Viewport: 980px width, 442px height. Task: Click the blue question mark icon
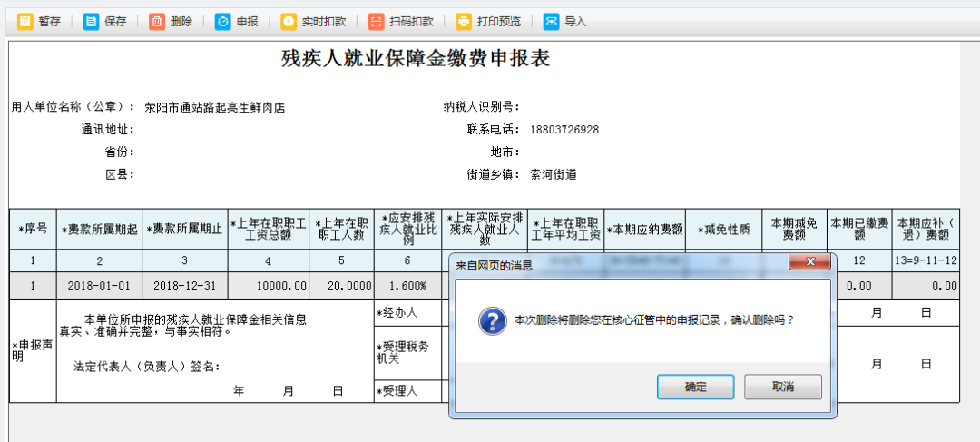[x=491, y=320]
